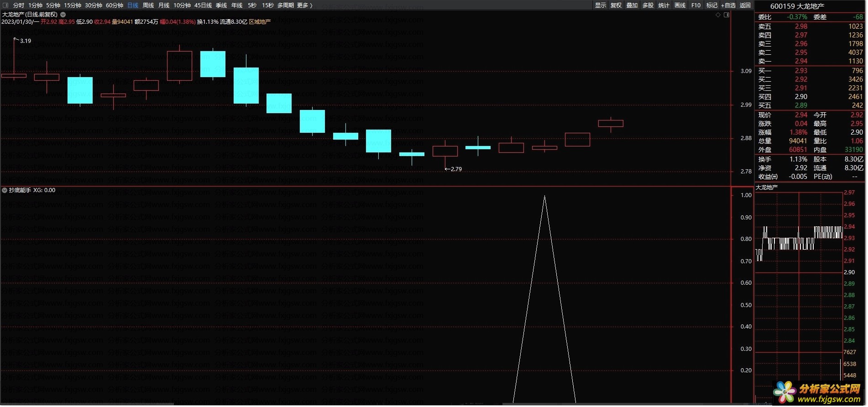Click the 委比 value -0.37%
The image size is (868, 407).
click(x=797, y=17)
